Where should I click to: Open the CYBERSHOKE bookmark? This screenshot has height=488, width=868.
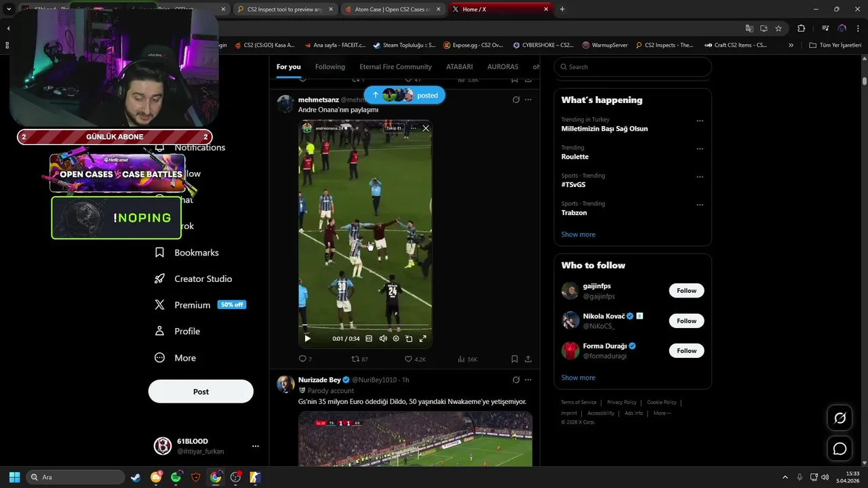543,45
